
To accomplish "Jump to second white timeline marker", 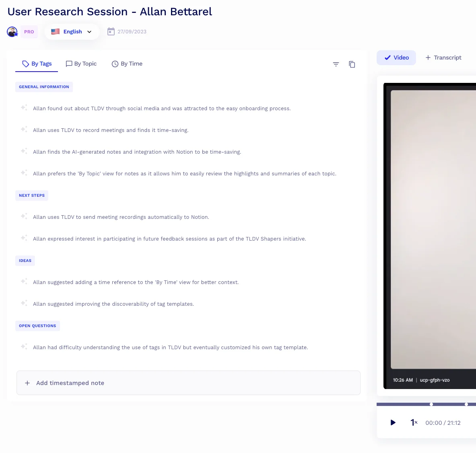I will coord(466,404).
